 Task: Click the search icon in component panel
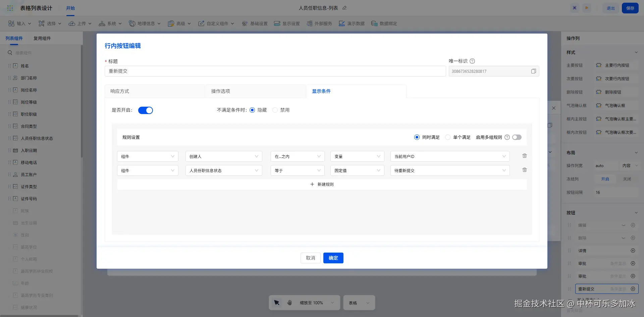point(10,53)
